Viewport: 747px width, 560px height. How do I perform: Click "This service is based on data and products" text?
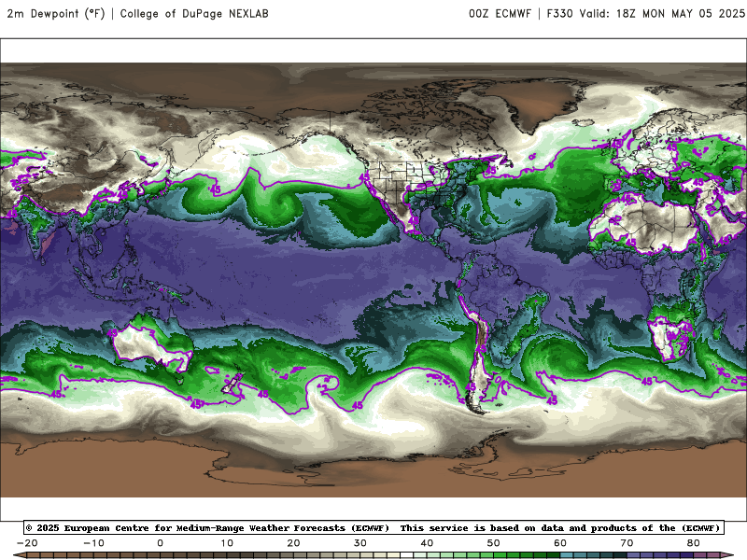coord(520,527)
